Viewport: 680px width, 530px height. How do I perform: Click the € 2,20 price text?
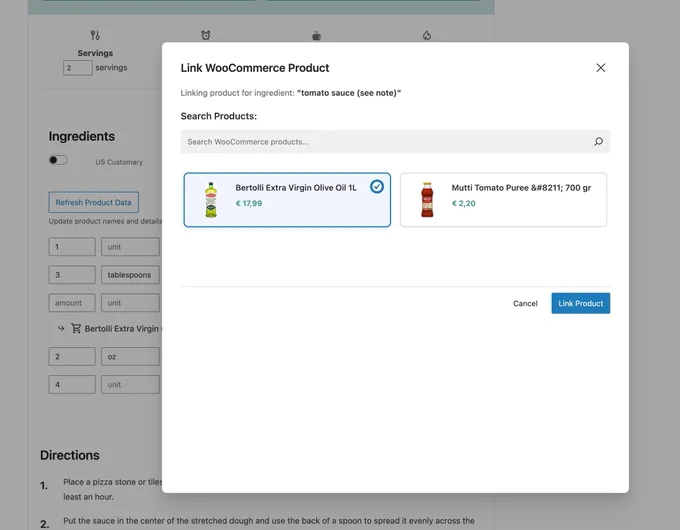[x=463, y=203]
